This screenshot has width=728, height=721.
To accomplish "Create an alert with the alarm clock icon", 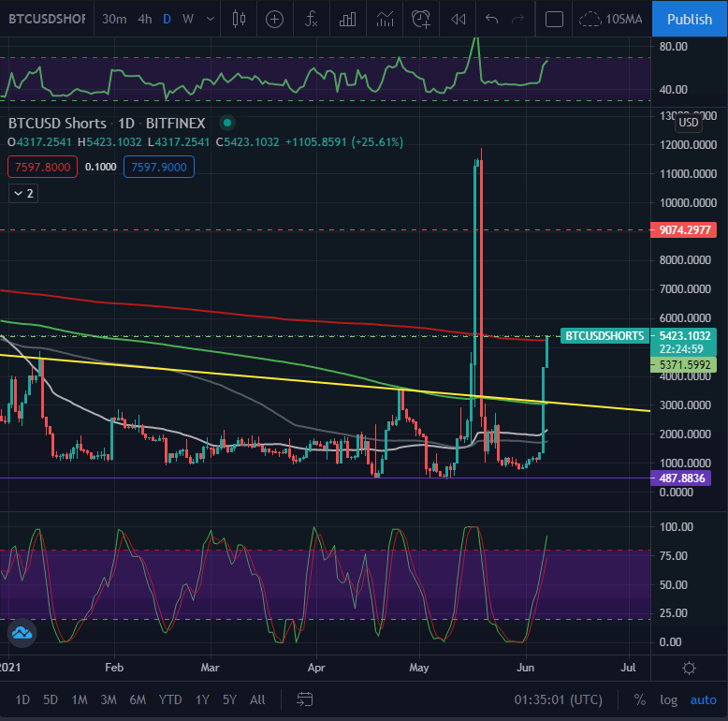I will click(421, 19).
